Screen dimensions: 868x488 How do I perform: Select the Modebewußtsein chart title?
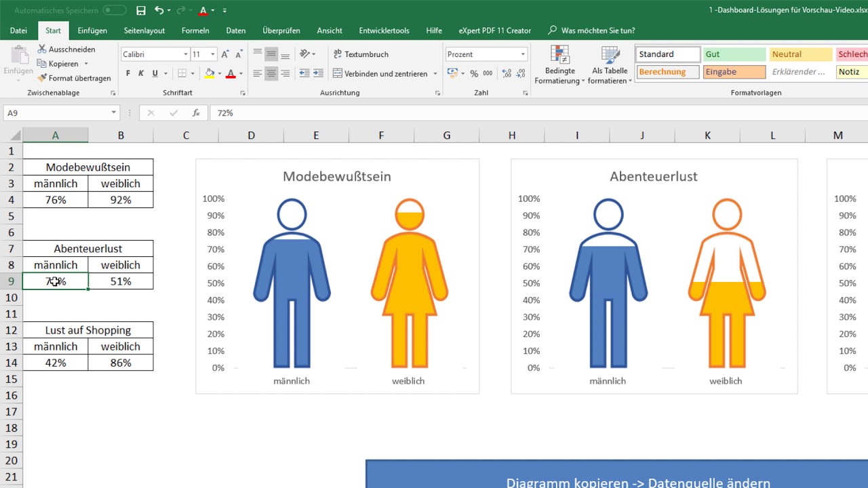337,176
